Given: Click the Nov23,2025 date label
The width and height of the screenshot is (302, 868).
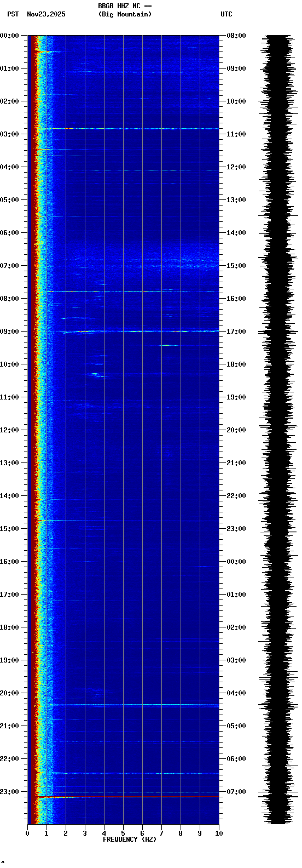Looking at the screenshot, I should 46,14.
